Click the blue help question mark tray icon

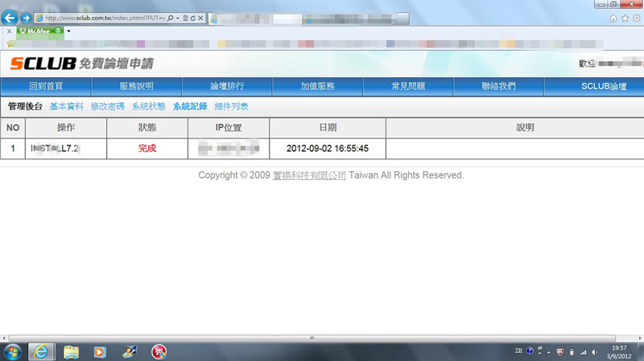(530, 351)
